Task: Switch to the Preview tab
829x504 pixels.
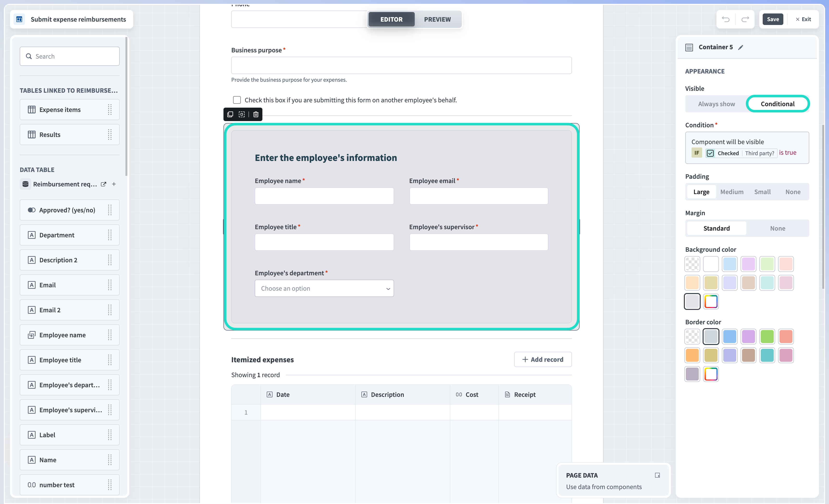Action: 437,19
